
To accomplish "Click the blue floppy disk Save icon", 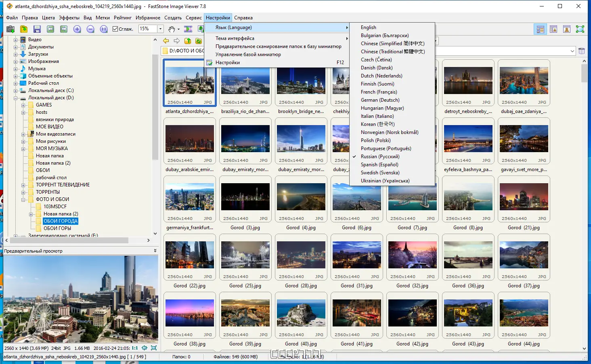I will [x=37, y=29].
